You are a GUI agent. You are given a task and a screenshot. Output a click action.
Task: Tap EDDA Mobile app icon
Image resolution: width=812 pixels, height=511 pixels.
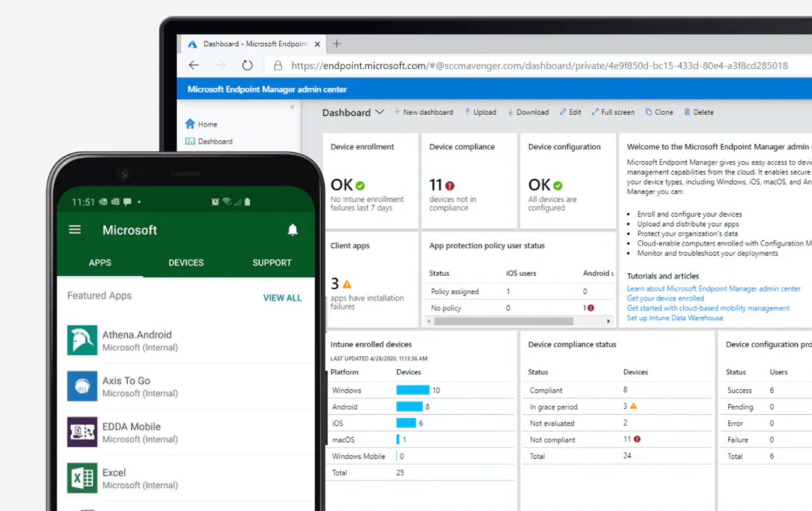pyautogui.click(x=82, y=432)
